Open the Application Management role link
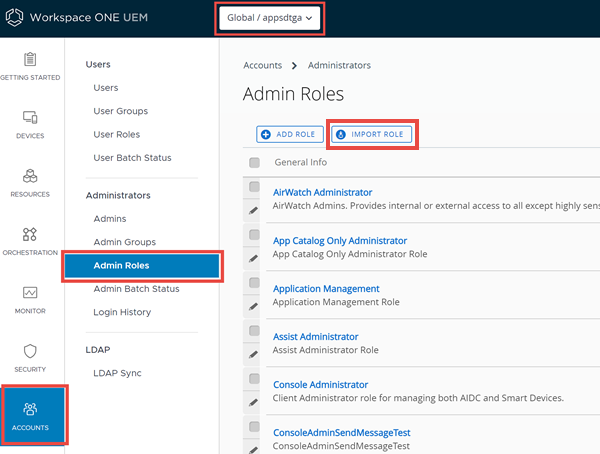Screen dimensions: 600x454 click(x=326, y=289)
